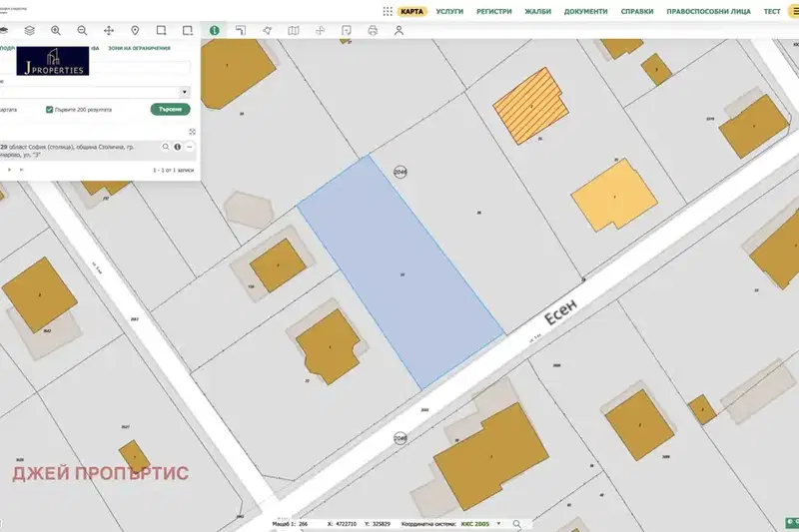The image size is (799, 532).
Task: Toggle the Първите 200 резултата checkbox
Action: tap(49, 110)
